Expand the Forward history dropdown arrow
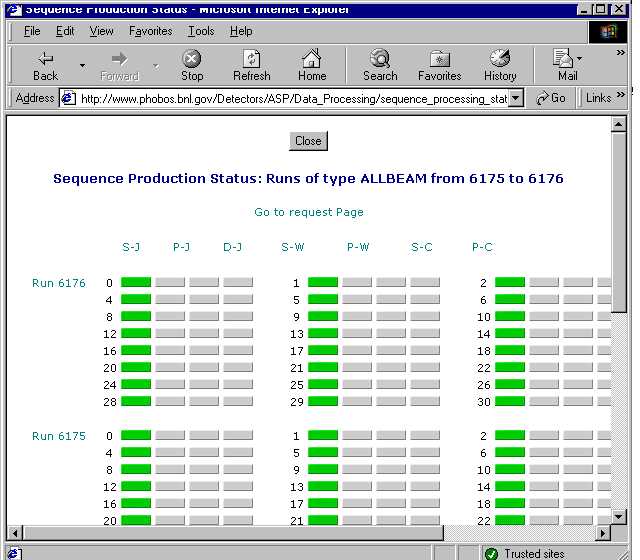Screen dimensions: 640x560 coord(156,66)
